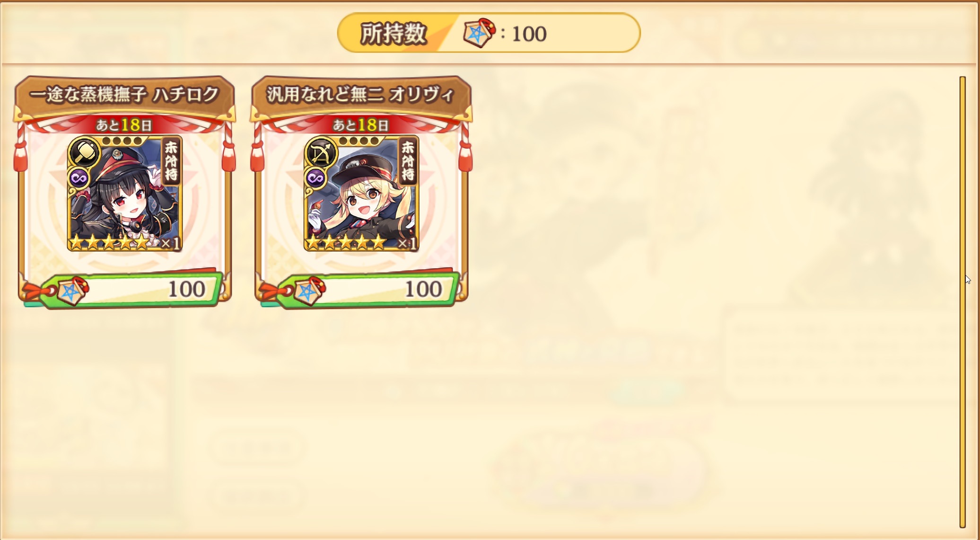Select the black-haired Hachiroku character portrait
Screen dimensions: 980x540
pyautogui.click(x=125, y=194)
